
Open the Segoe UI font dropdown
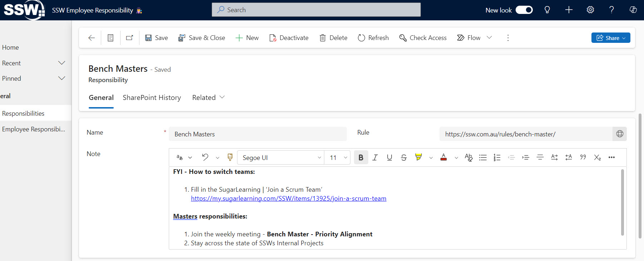point(281,157)
